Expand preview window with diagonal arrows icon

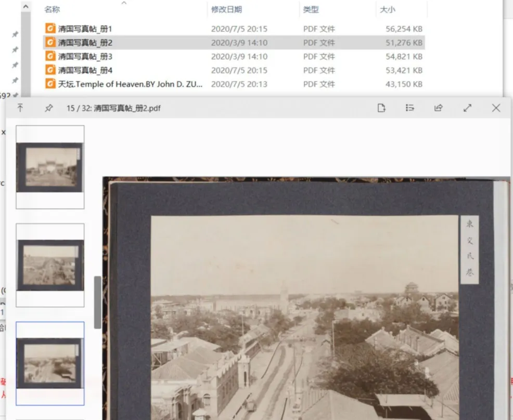coord(467,108)
